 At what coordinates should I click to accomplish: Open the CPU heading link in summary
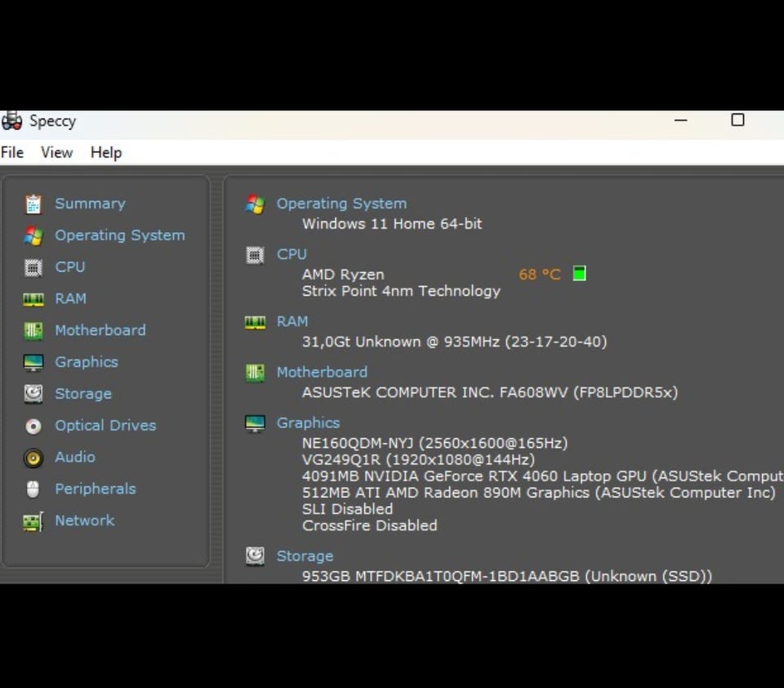pos(292,254)
